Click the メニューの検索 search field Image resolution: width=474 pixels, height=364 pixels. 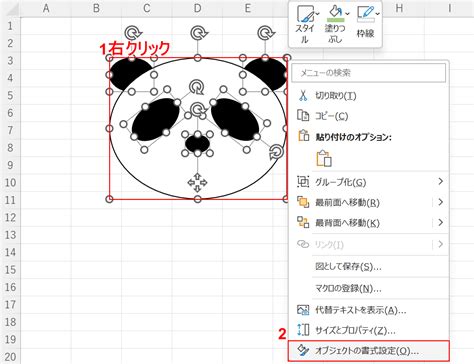pos(369,73)
